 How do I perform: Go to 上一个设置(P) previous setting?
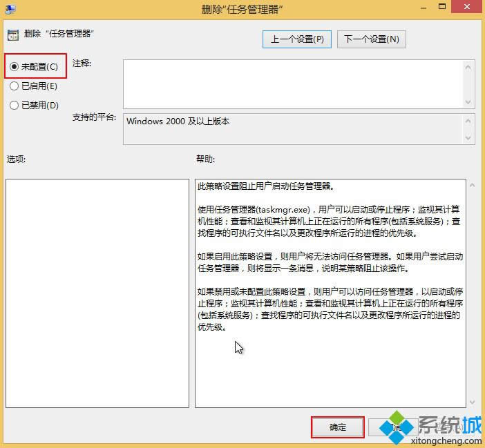(x=297, y=39)
